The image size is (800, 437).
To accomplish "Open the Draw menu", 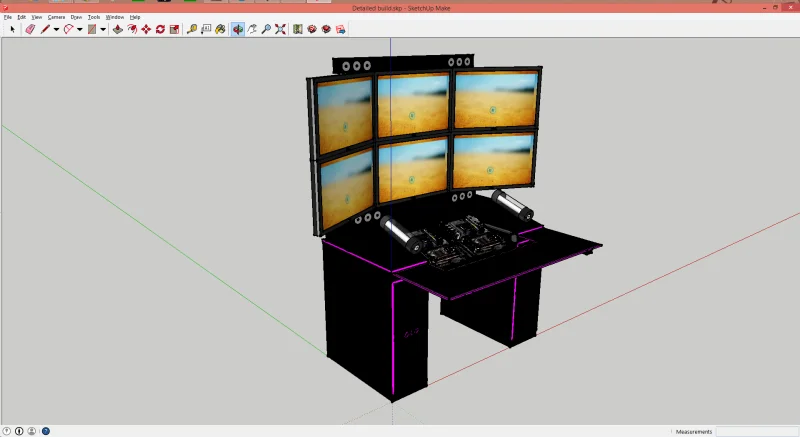I will pos(76,17).
